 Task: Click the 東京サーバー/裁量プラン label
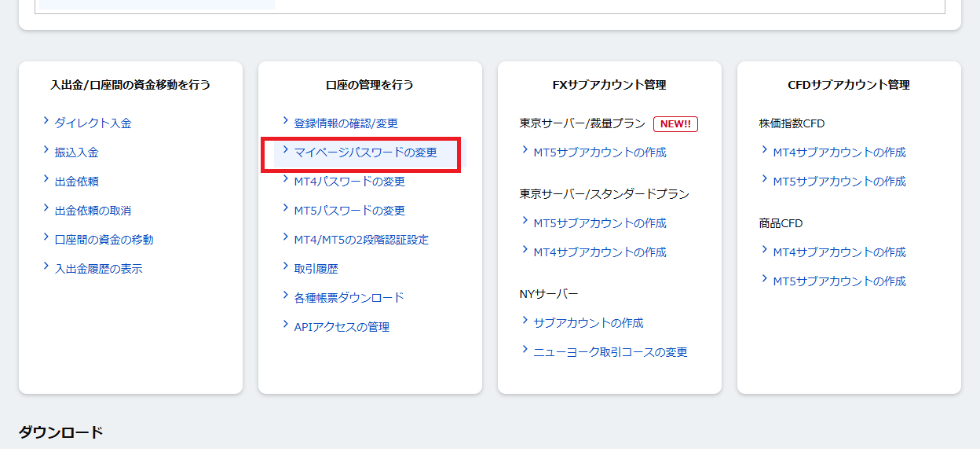[582, 123]
